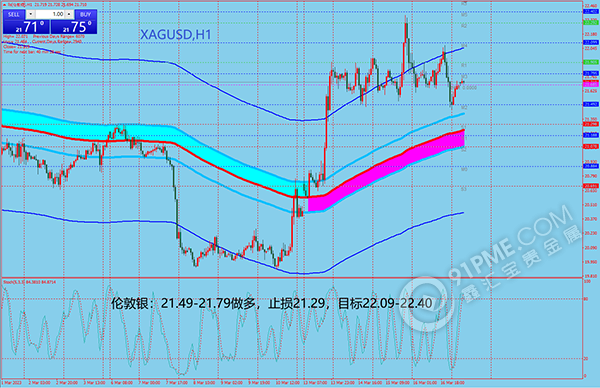Collapse the one-click trading panel triangle icon
The width and height of the screenshot is (600, 388).
[x=4, y=5]
